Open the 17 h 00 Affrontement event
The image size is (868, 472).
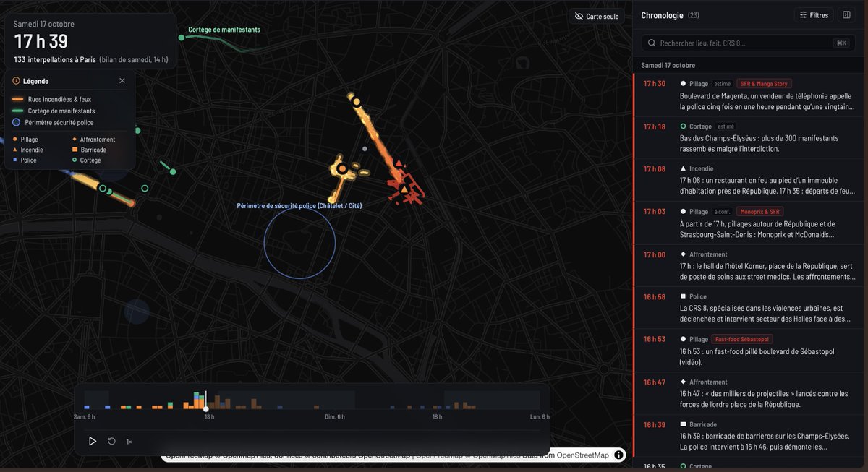click(x=748, y=265)
